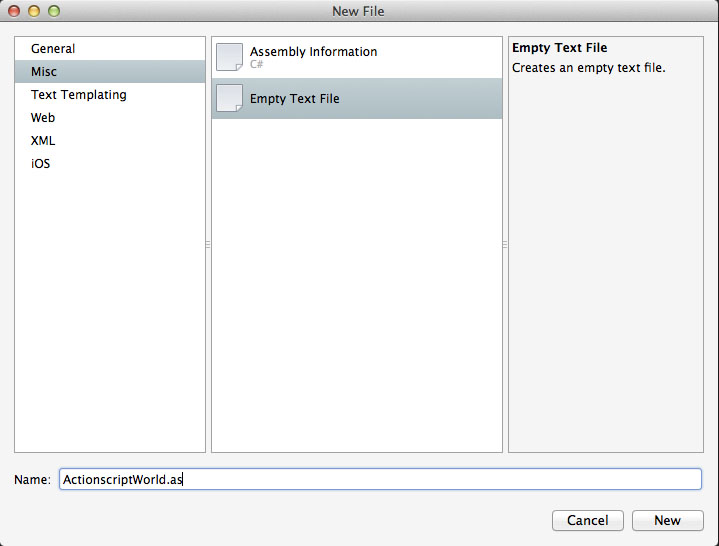719x546 pixels.
Task: Select Assembly Information template label
Action: [x=313, y=51]
